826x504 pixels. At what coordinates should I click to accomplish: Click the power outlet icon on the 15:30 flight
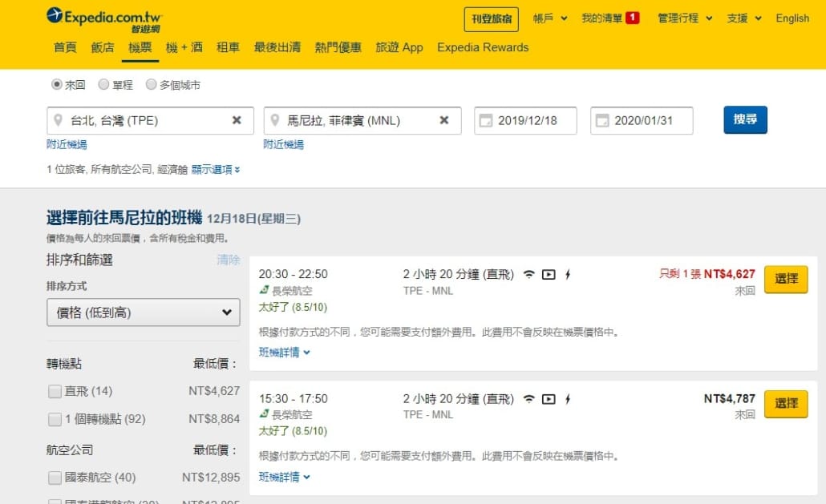coord(567,399)
